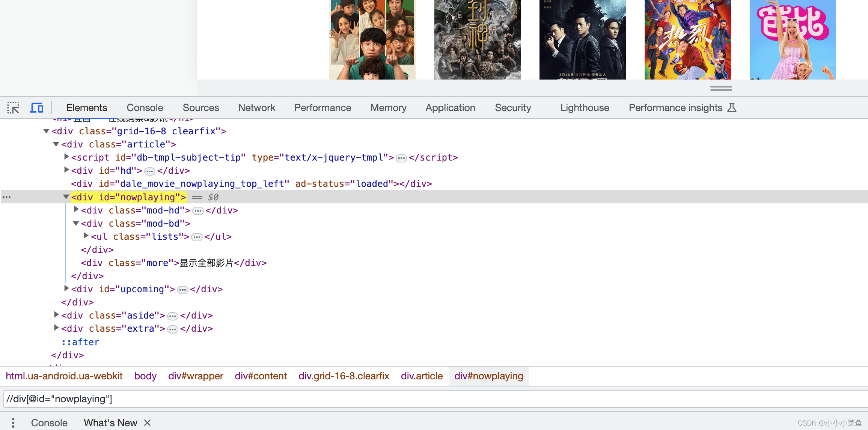Click the Console panel tab
Screen dimensions: 868x430
coord(144,107)
